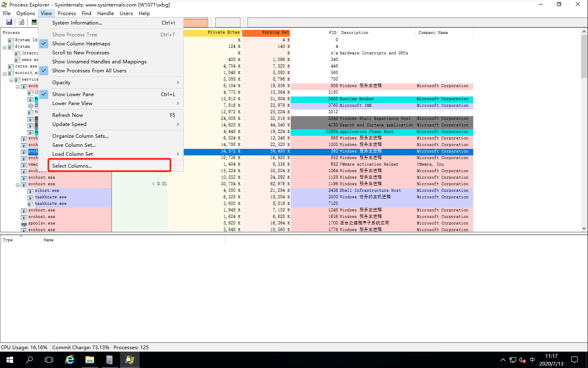The height and width of the screenshot is (368, 588).
Task: Open Task View on taskbar
Action: click(49, 360)
